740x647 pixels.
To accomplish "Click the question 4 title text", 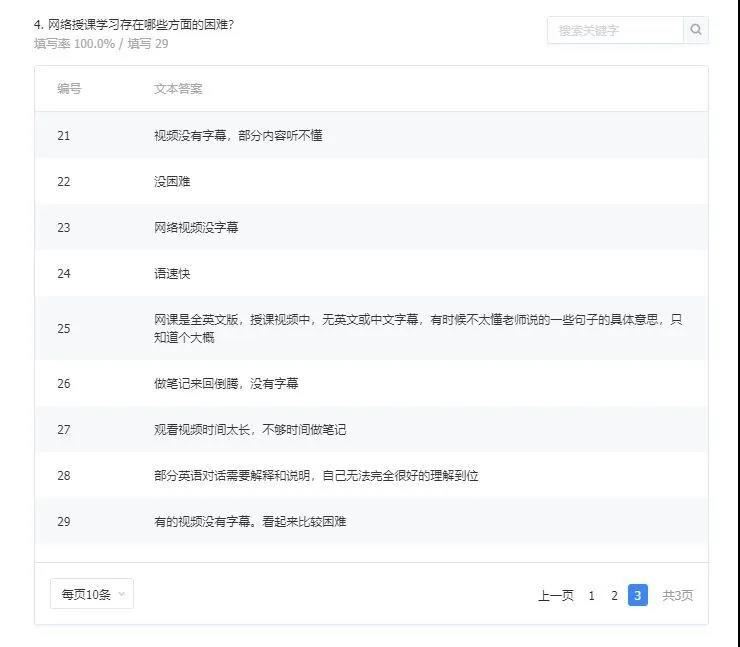I will click(134, 24).
